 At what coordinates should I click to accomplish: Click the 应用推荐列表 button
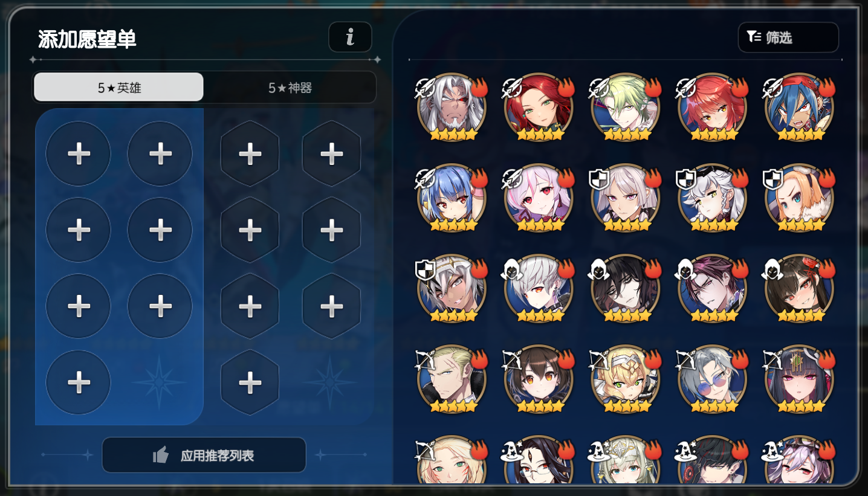(204, 455)
